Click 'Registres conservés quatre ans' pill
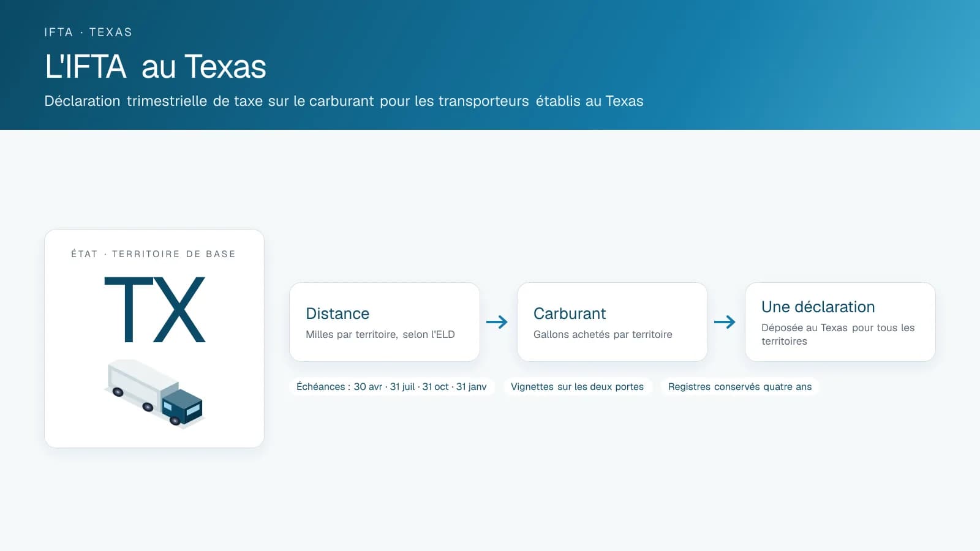980x551 pixels. click(x=740, y=387)
